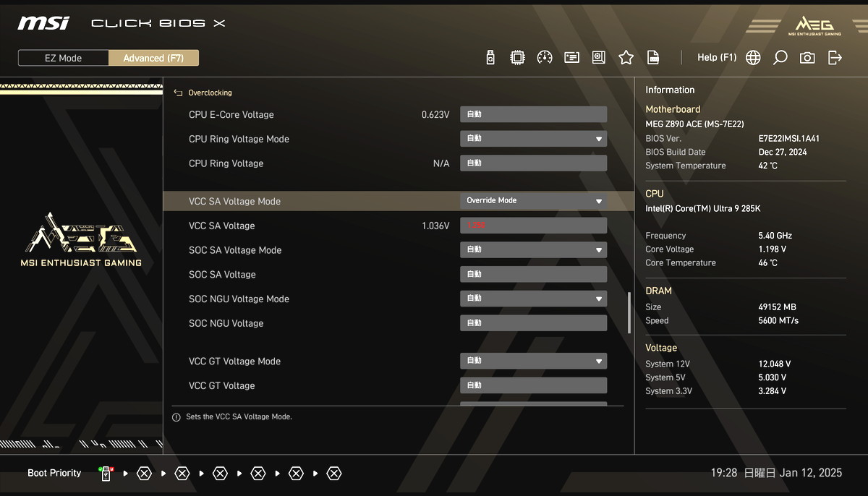Take a screenshot with camera icon
The width and height of the screenshot is (868, 496).
pos(807,58)
